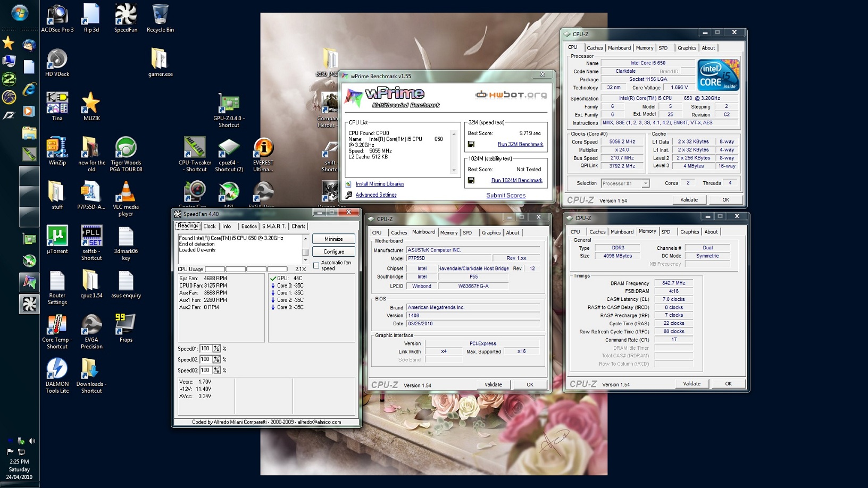
Task: Click the Speed03 spinner arrows
Action: [216, 371]
